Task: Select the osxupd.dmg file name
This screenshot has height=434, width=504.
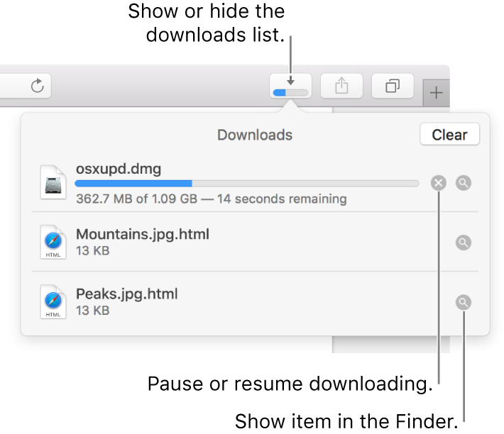Action: pyautogui.click(x=119, y=169)
